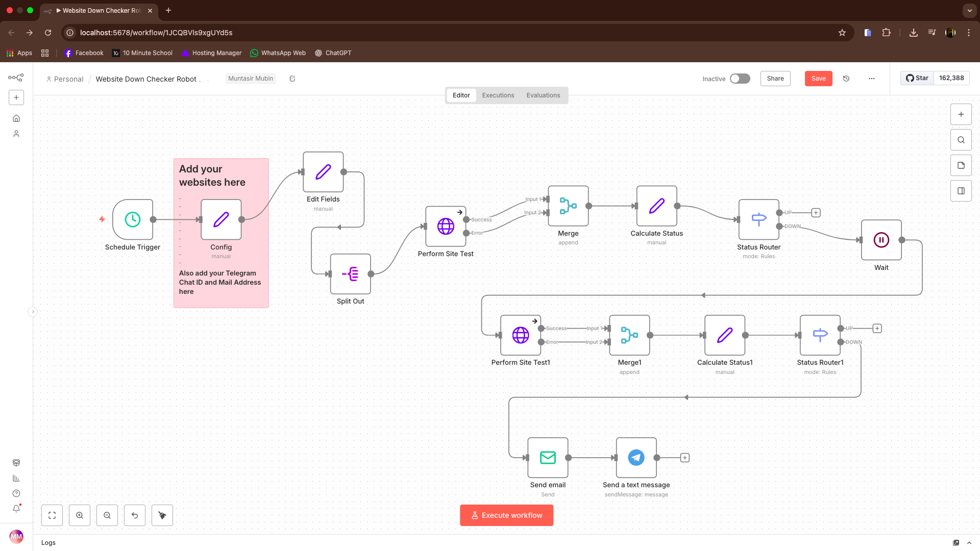Expand the Logs panel chevron
The image size is (980, 551).
969,543
